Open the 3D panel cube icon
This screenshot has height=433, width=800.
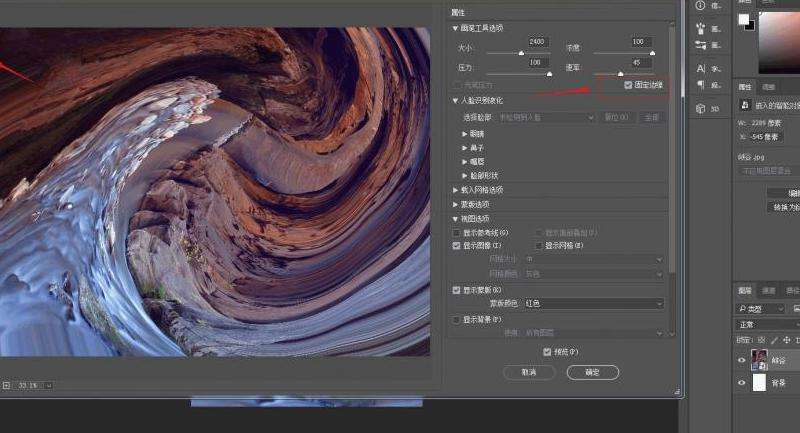point(701,108)
